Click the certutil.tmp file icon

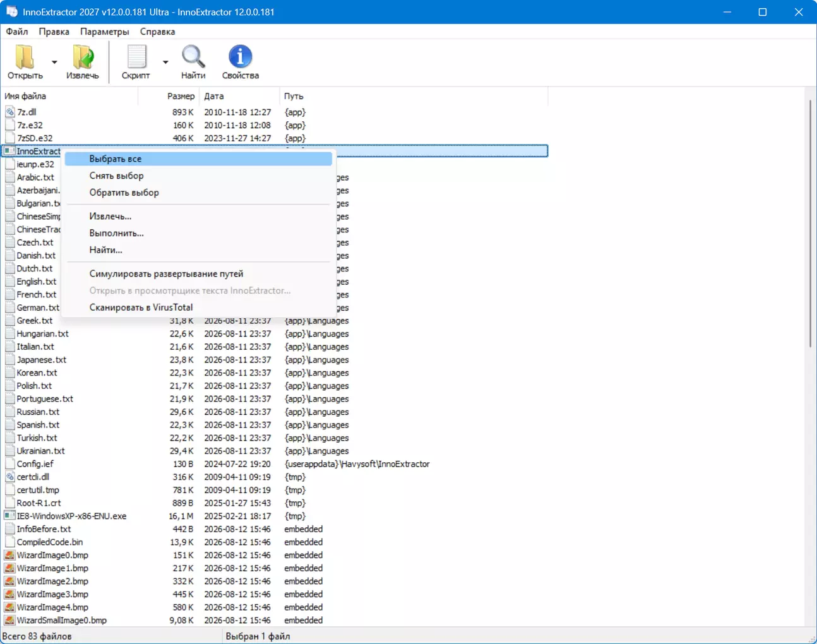pos(9,490)
